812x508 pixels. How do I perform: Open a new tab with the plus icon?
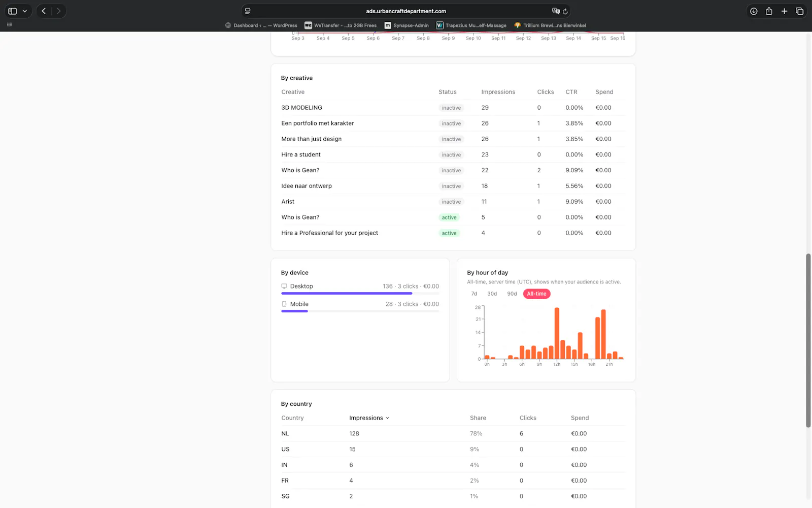[x=784, y=11]
